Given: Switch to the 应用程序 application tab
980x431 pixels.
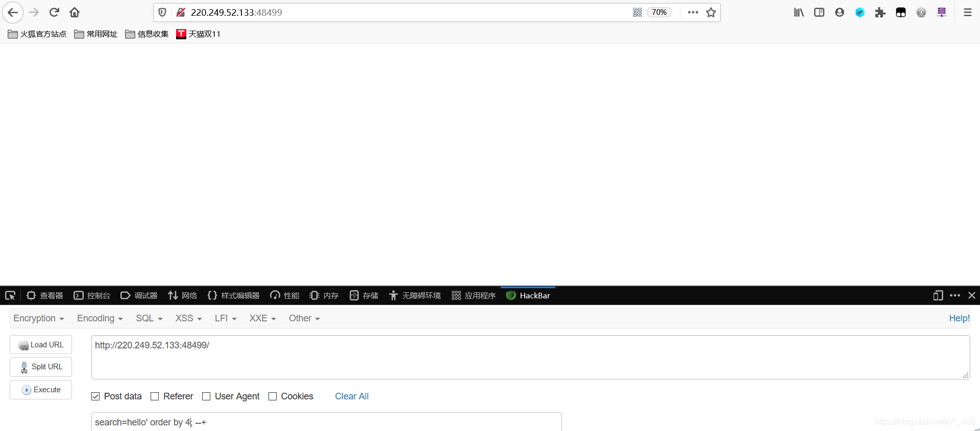Looking at the screenshot, I should click(x=474, y=295).
